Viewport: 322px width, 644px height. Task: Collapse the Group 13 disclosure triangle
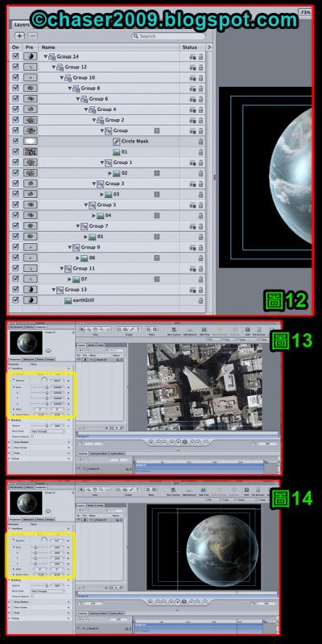coord(53,290)
